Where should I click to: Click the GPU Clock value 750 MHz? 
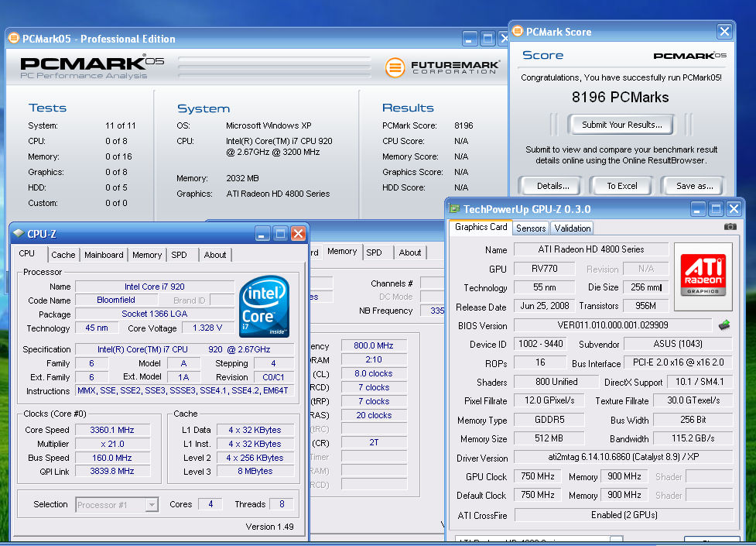[x=538, y=476]
